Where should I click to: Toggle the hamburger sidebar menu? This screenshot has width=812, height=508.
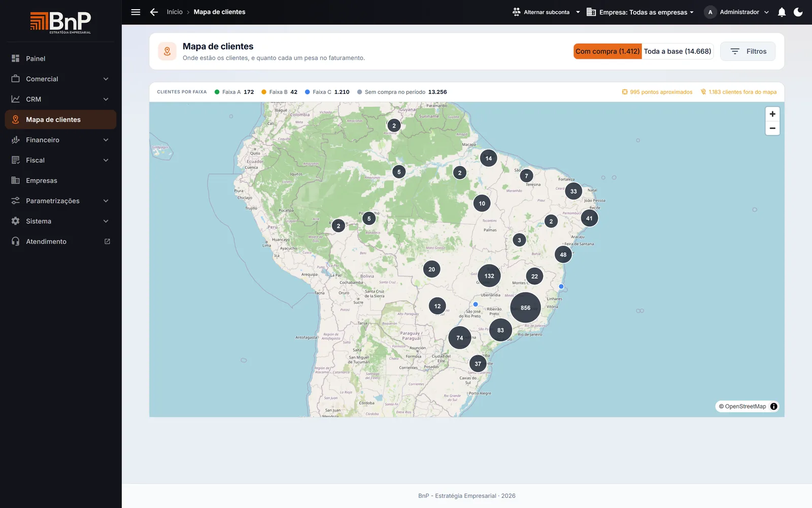click(136, 12)
